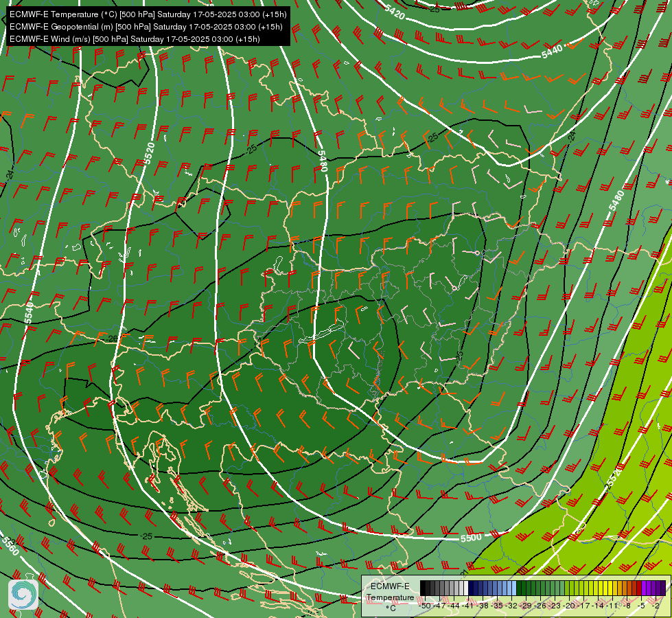Image resolution: width=672 pixels, height=618 pixels.
Task: Select the ECMWF-E Geopotential header line
Action: (146, 27)
